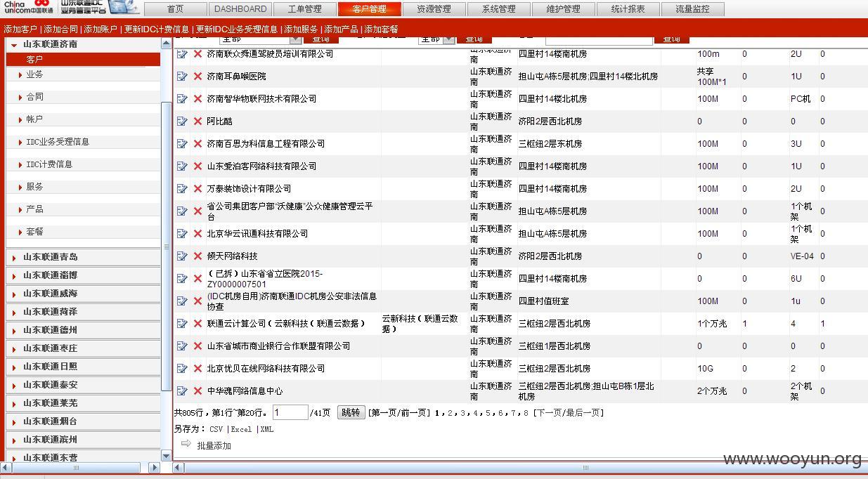Delete the 中华魂网络信息中心 row

click(197, 391)
